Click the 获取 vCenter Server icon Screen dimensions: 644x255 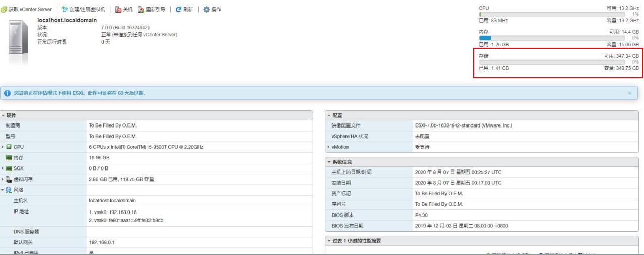(4, 10)
